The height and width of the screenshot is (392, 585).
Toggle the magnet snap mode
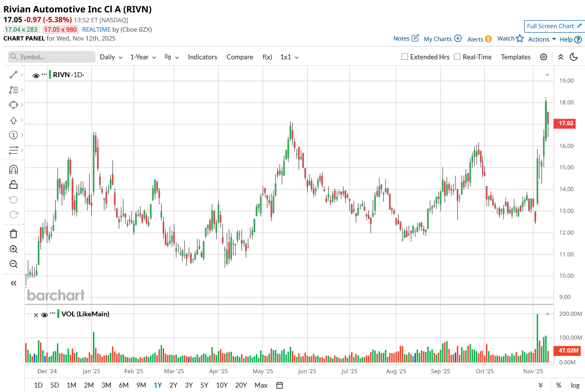[x=13, y=170]
